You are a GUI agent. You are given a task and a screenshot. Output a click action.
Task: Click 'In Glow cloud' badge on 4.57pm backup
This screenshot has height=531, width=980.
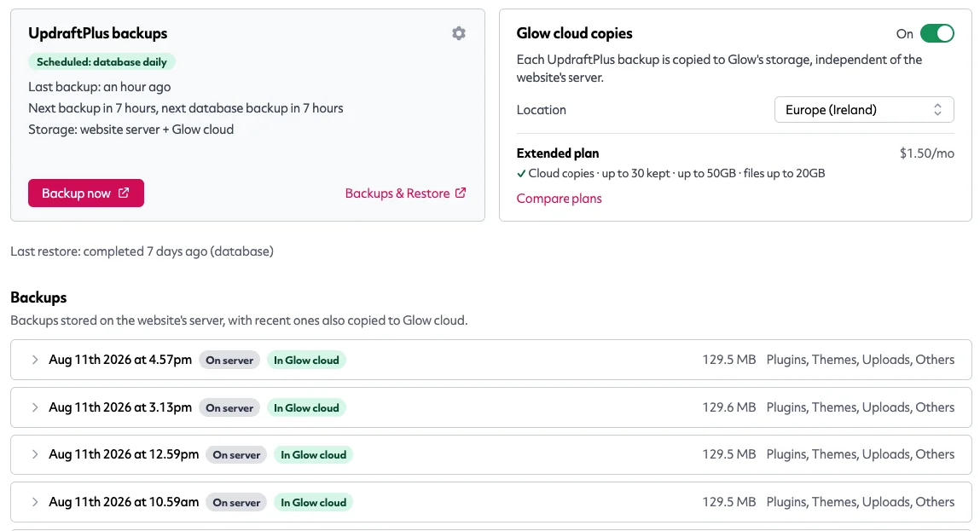click(306, 360)
